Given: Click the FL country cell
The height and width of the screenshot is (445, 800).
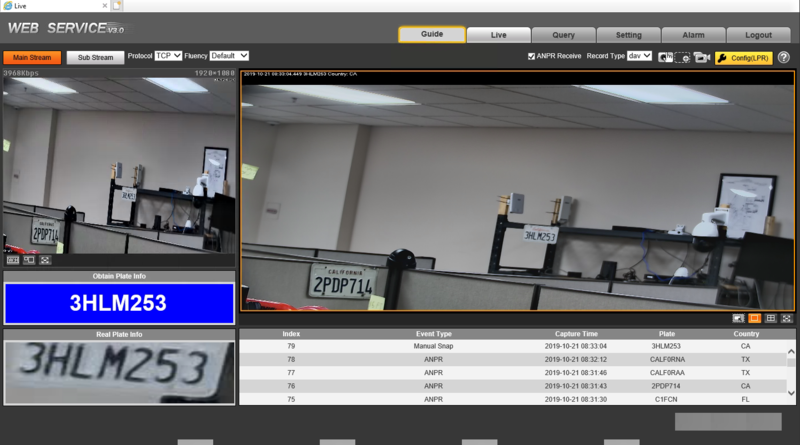Looking at the screenshot, I should click(745, 399).
